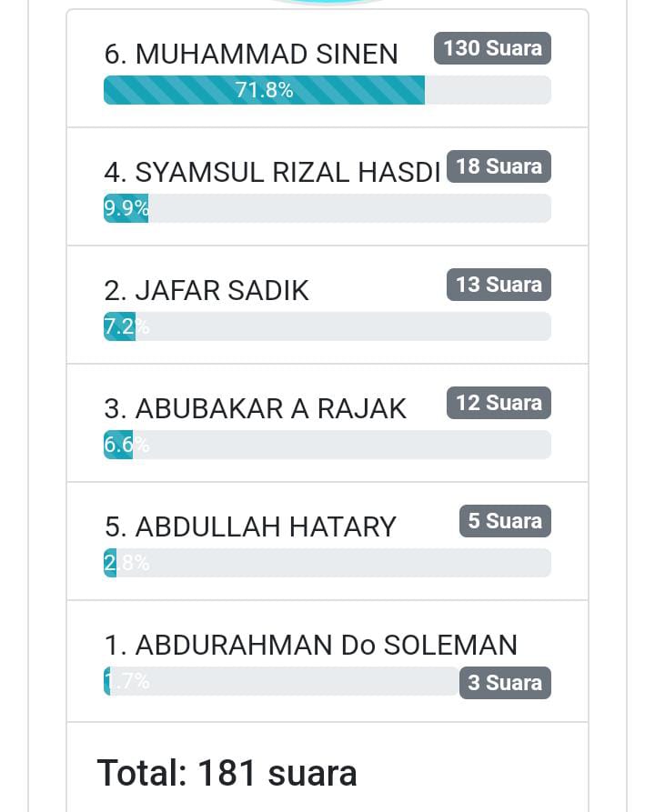The width and height of the screenshot is (655, 812).
Task: Select candidate 1. ABDURAHMAN Do SOLEMAN name
Action: [310, 645]
